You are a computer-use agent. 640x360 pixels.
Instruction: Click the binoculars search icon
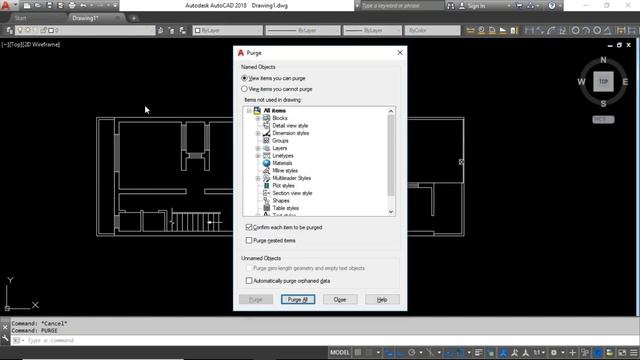451,6
